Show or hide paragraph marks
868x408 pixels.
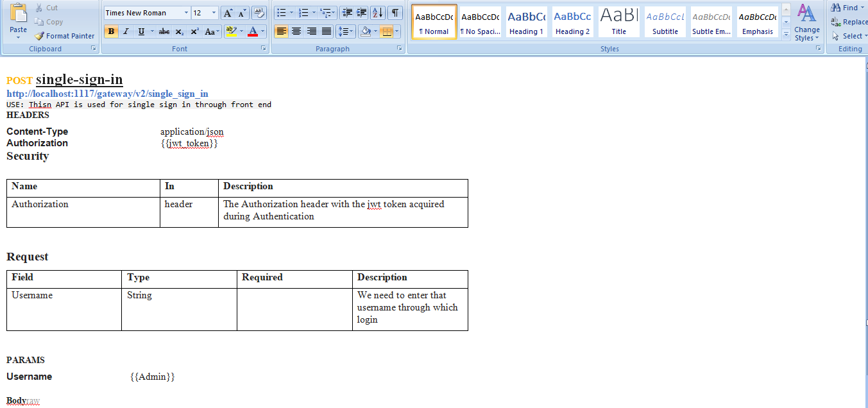(395, 13)
